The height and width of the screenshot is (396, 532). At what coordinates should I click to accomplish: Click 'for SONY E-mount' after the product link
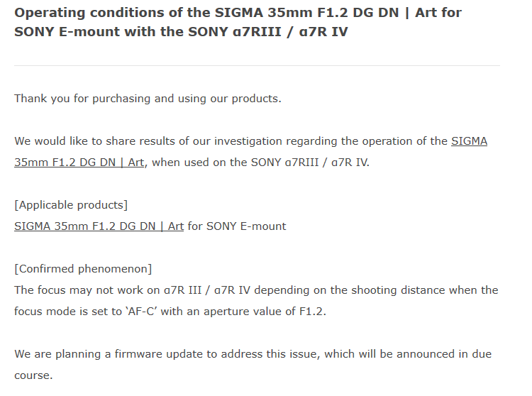pyautogui.click(x=237, y=226)
